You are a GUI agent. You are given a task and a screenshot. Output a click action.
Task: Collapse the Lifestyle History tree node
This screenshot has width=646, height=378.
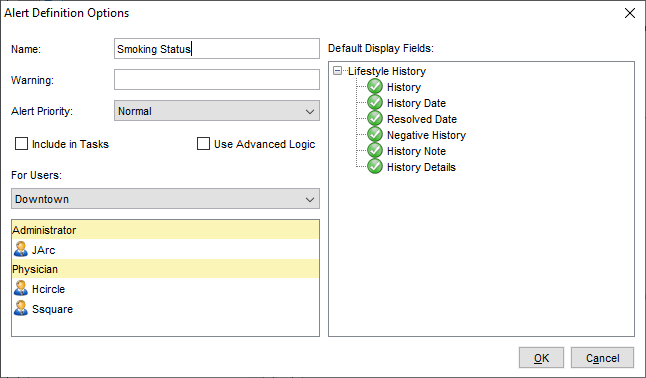pyautogui.click(x=337, y=70)
